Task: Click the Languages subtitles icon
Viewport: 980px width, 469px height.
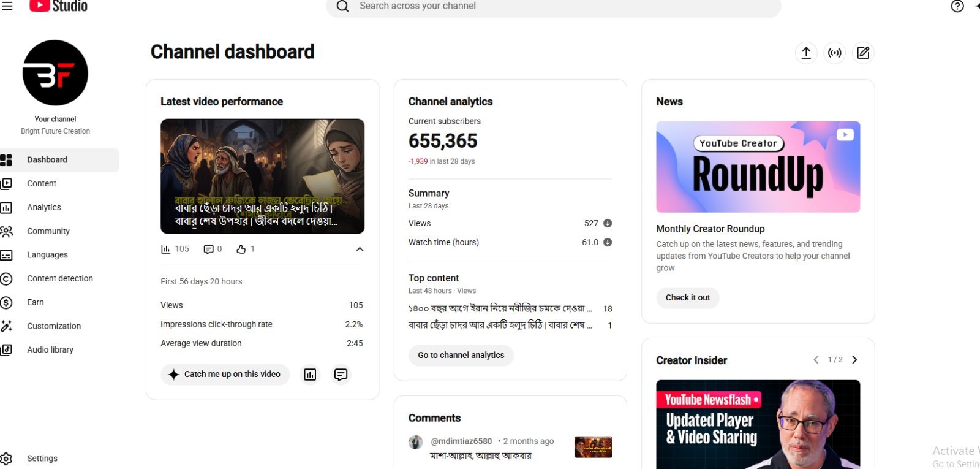Action: click(x=6, y=255)
